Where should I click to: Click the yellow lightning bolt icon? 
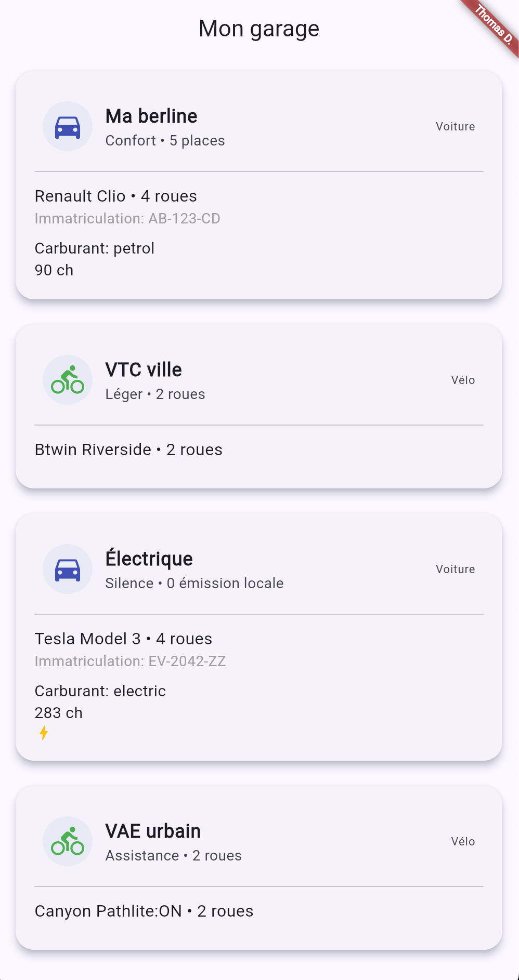click(x=44, y=733)
